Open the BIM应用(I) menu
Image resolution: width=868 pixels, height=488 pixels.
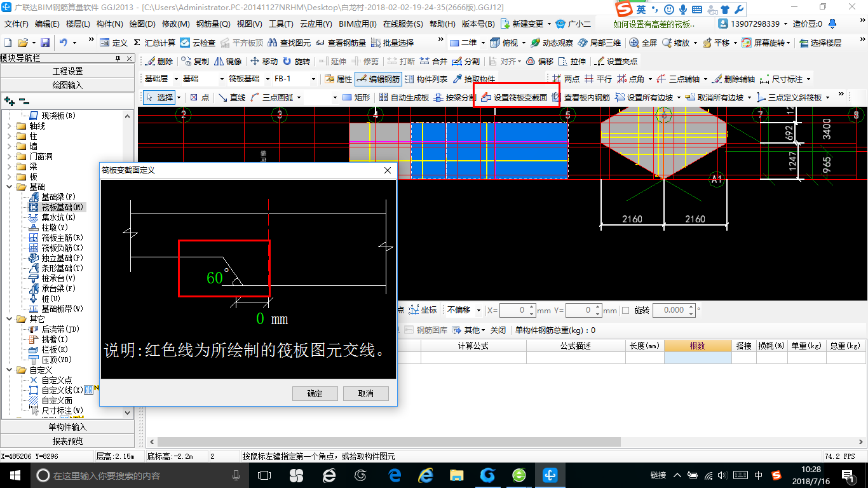358,24
